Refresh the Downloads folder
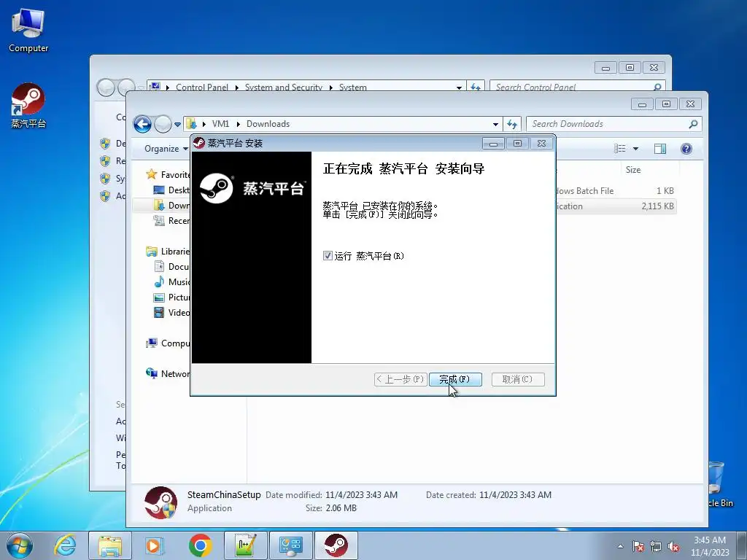This screenshot has width=747, height=560. point(512,124)
